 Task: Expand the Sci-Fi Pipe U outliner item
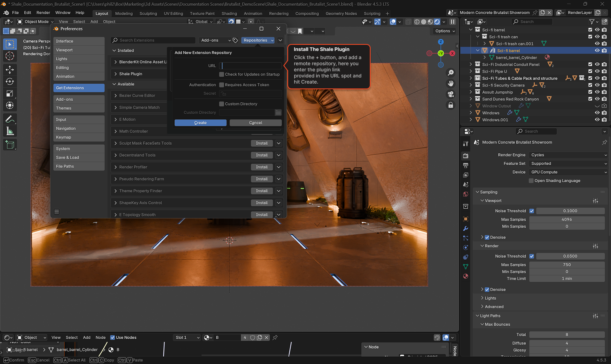click(x=471, y=71)
